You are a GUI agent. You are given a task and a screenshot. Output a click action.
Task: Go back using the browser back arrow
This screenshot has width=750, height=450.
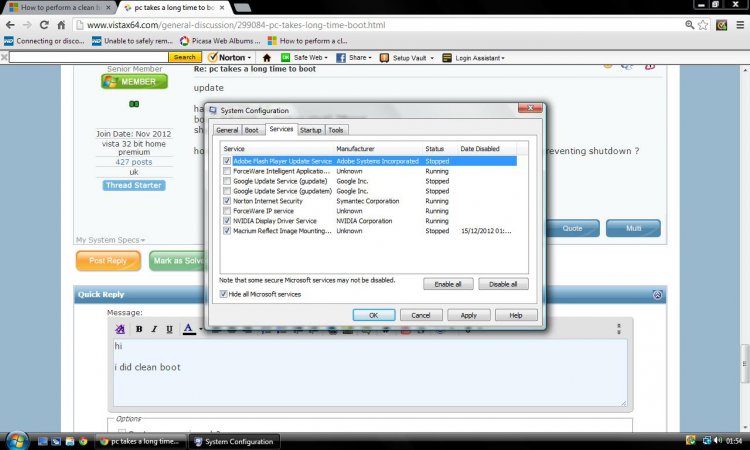click(x=10, y=25)
